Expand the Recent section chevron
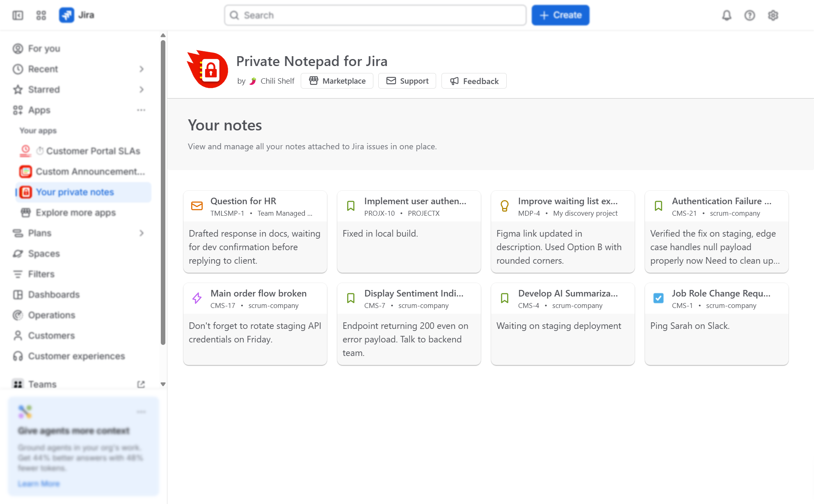The width and height of the screenshot is (814, 504). pyautogui.click(x=142, y=69)
